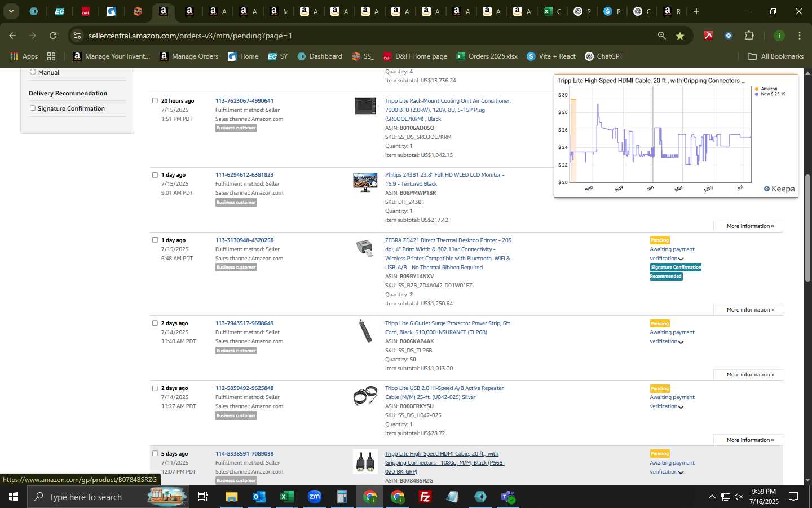Click the Windows search box
Viewport: 812px width, 508px height.
(x=107, y=497)
